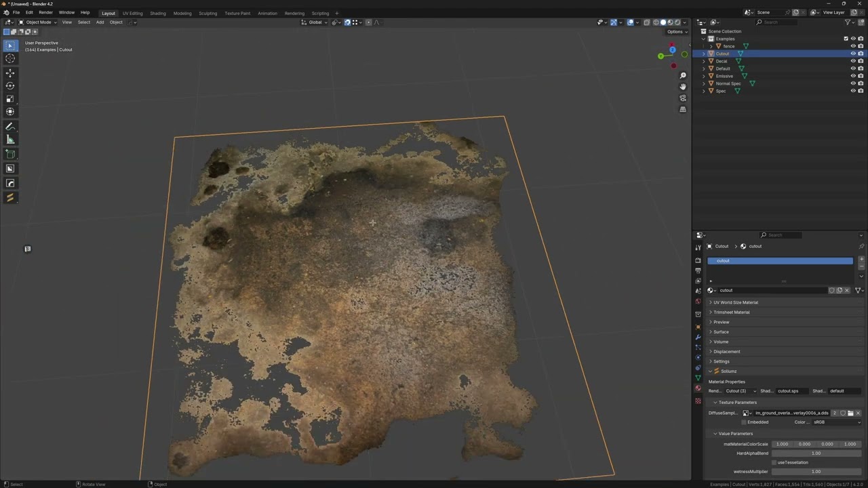This screenshot has width=868, height=488.
Task: Select the Measure tool
Action: 10,140
